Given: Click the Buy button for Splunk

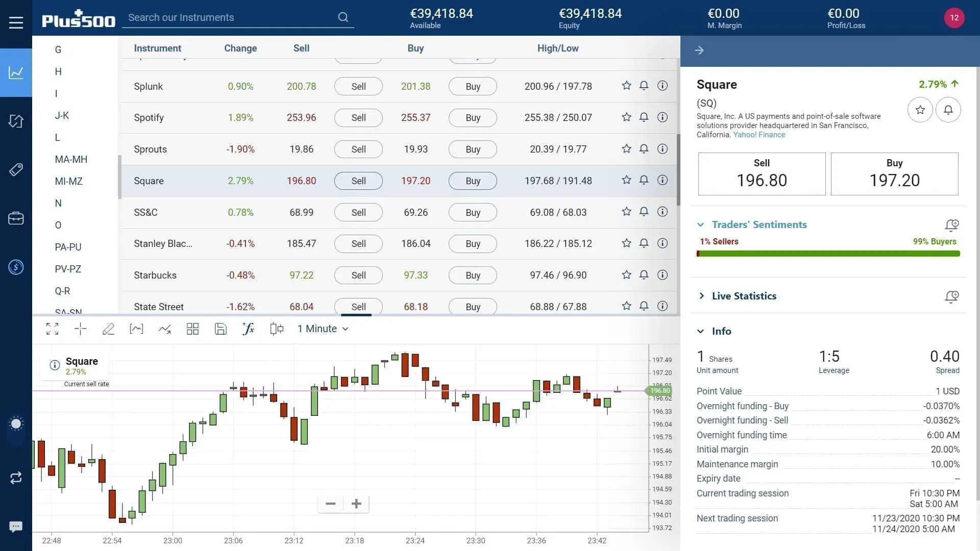Looking at the screenshot, I should pyautogui.click(x=473, y=86).
